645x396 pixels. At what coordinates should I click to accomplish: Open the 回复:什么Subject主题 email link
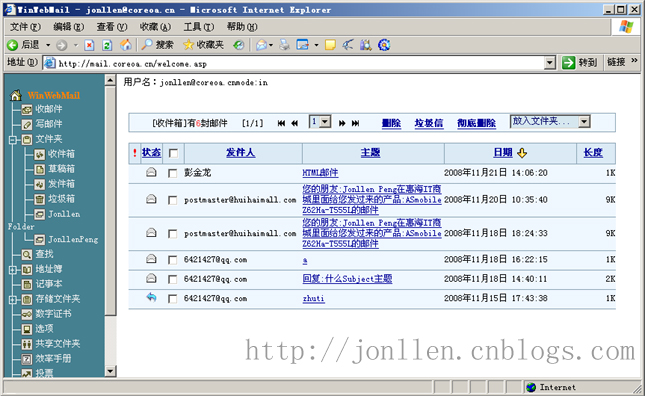347,279
